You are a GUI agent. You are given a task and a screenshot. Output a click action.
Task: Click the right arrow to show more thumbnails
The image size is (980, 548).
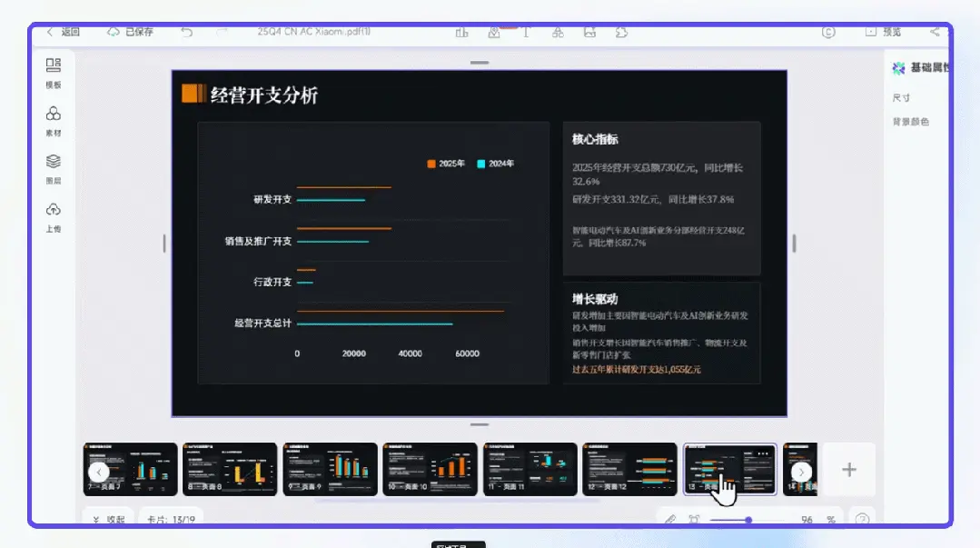(801, 471)
